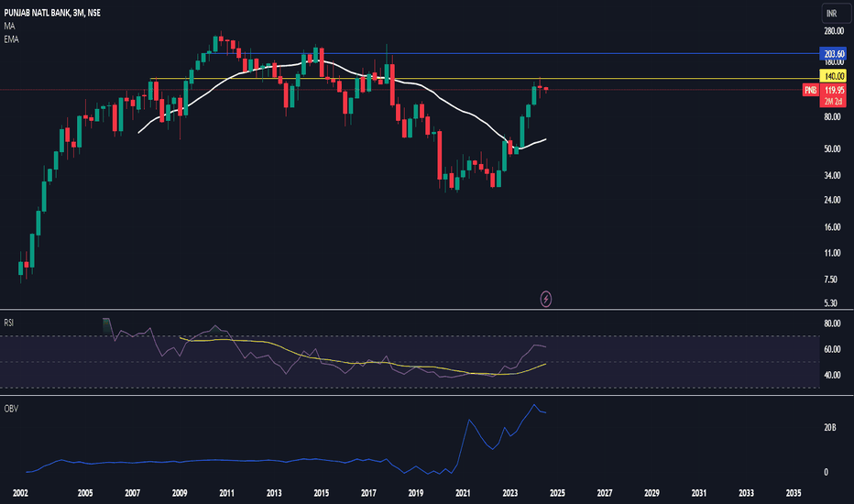
Task: Click the current price 119.95 label
Action: pos(833,90)
